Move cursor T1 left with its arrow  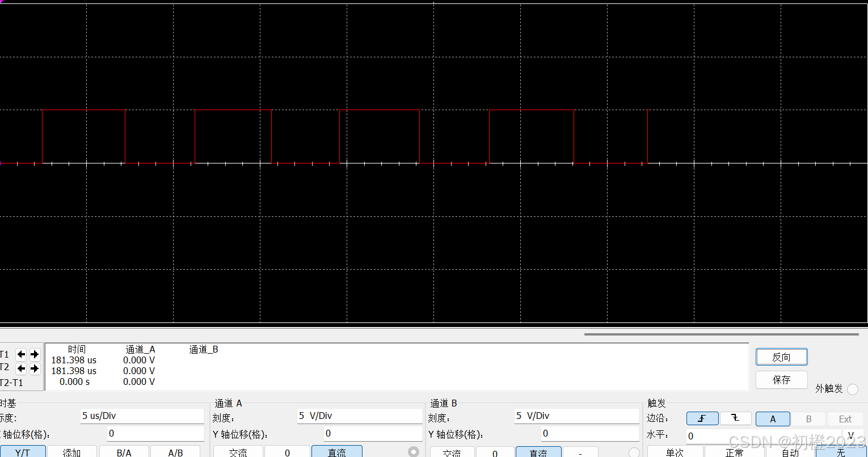pyautogui.click(x=21, y=354)
